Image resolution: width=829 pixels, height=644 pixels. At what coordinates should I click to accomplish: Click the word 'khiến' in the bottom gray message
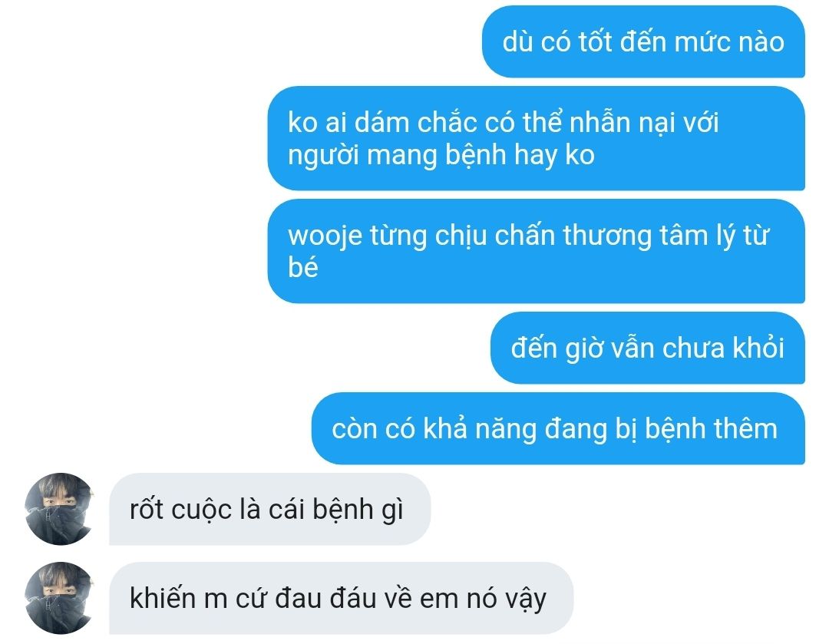[163, 598]
